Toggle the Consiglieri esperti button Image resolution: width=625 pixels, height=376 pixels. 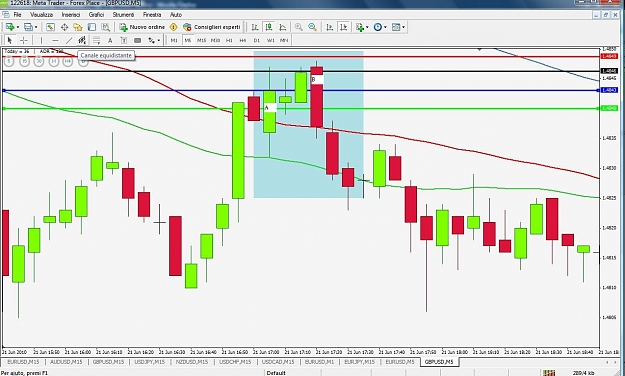(x=212, y=27)
